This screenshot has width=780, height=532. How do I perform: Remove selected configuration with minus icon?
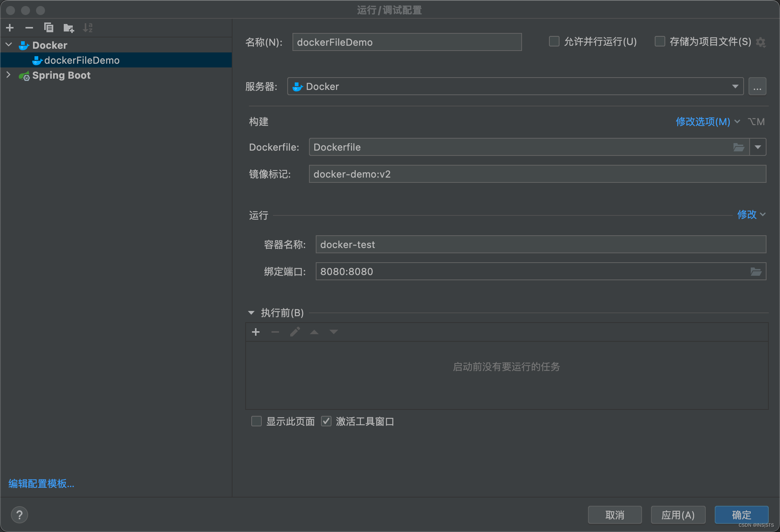(29, 28)
